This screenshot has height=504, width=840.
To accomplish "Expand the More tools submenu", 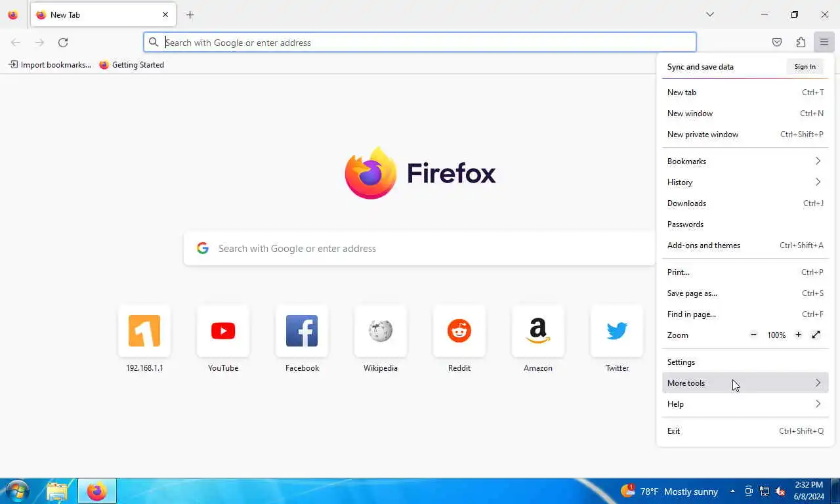I will [x=745, y=383].
